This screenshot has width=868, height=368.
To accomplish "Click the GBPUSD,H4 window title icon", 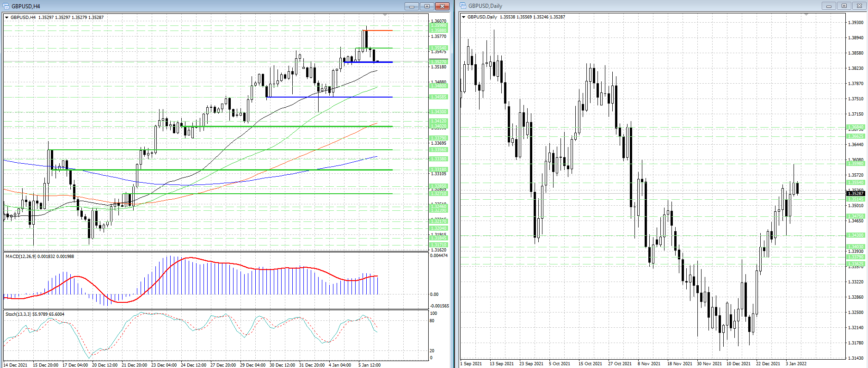I will pyautogui.click(x=6, y=6).
